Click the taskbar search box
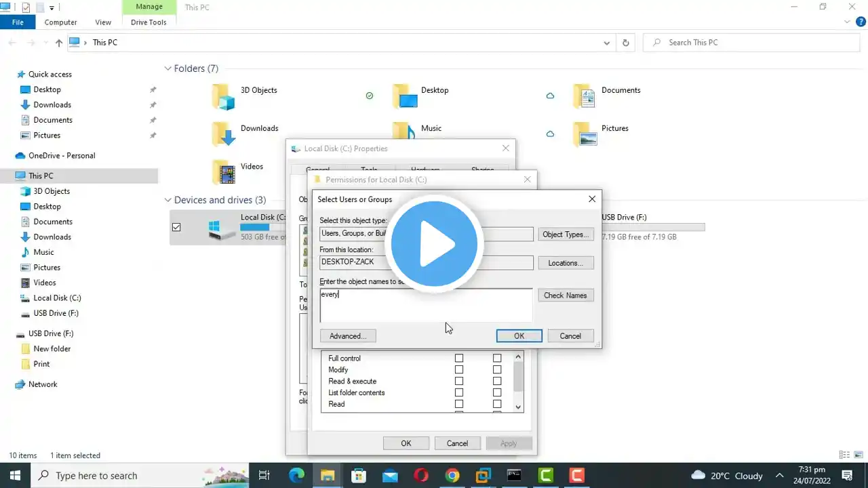The width and height of the screenshot is (868, 488). point(141,475)
